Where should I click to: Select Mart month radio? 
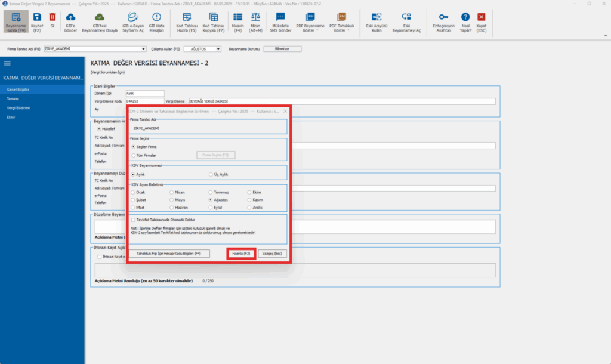tap(133, 208)
